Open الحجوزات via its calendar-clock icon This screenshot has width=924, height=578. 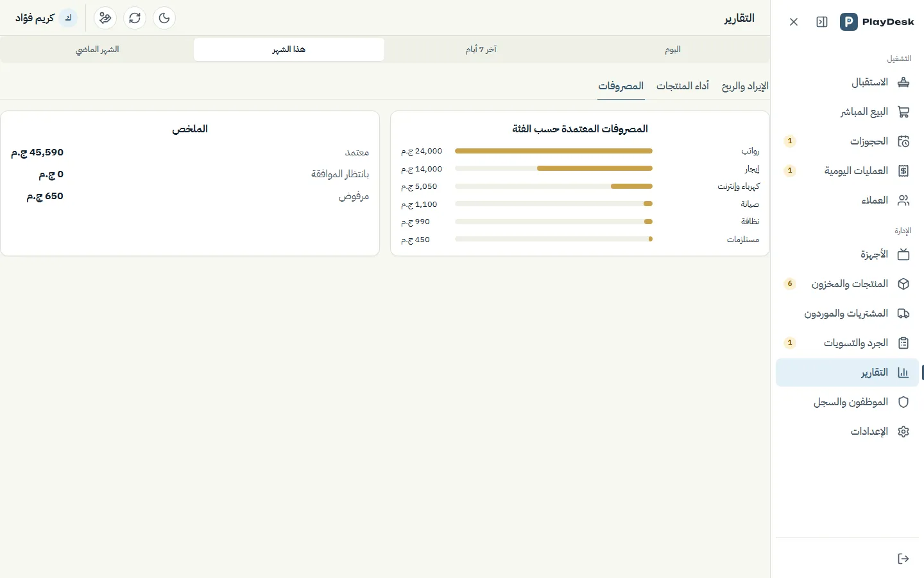[x=903, y=141]
